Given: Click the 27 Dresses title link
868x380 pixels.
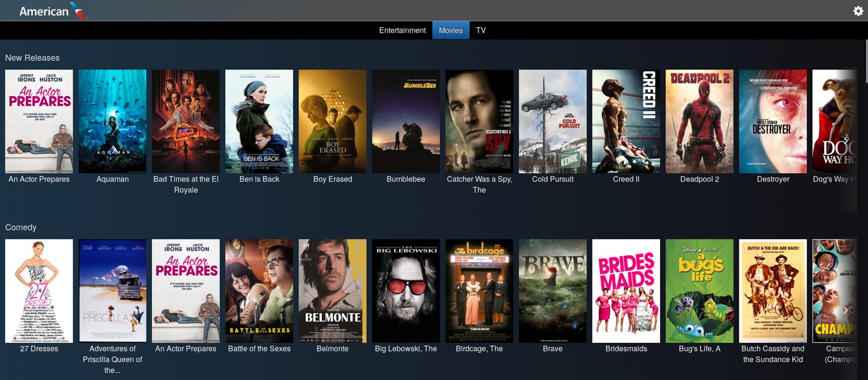Looking at the screenshot, I should pyautogui.click(x=39, y=349).
